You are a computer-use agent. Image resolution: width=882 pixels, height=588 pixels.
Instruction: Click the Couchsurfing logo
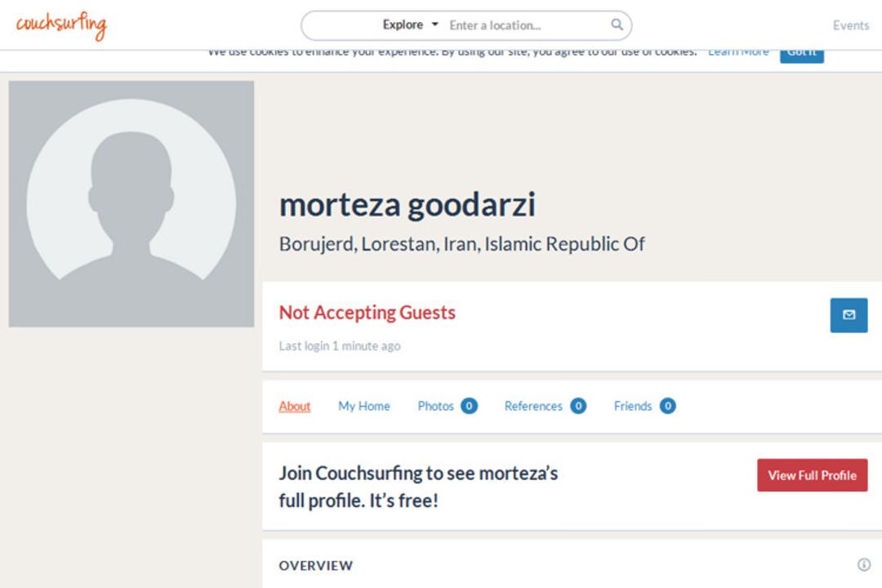pos(61,25)
